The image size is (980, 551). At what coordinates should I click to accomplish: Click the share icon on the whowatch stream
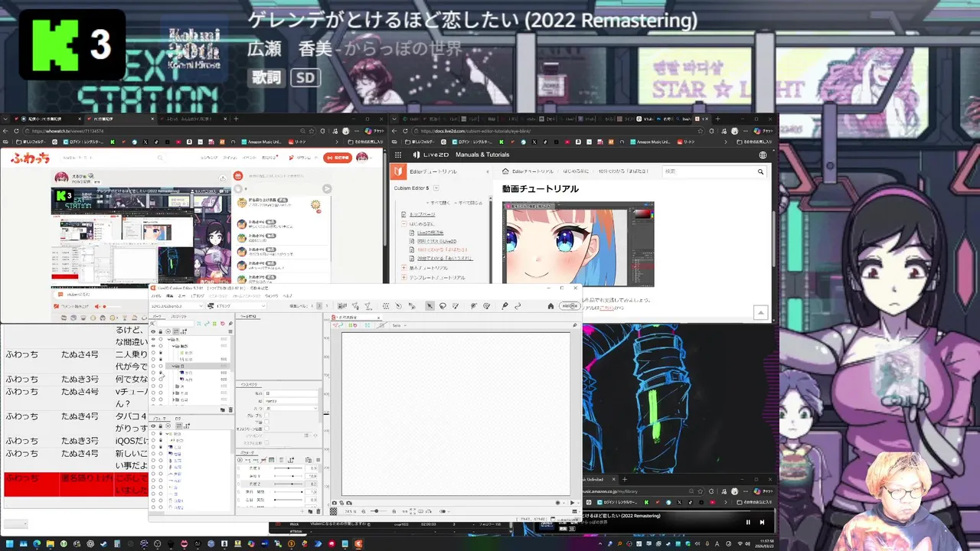click(x=223, y=178)
